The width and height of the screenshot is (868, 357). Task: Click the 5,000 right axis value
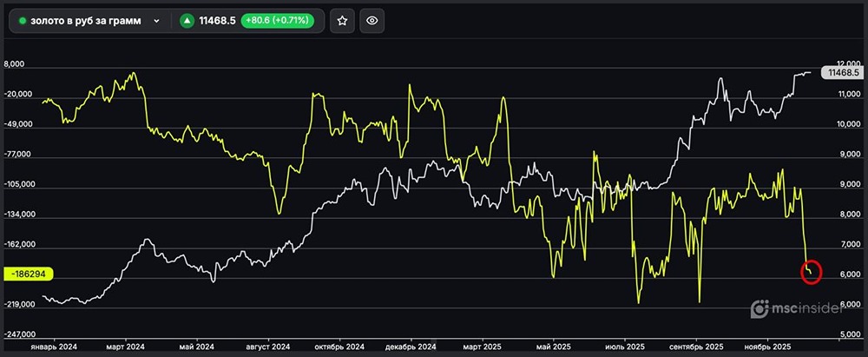click(x=849, y=334)
